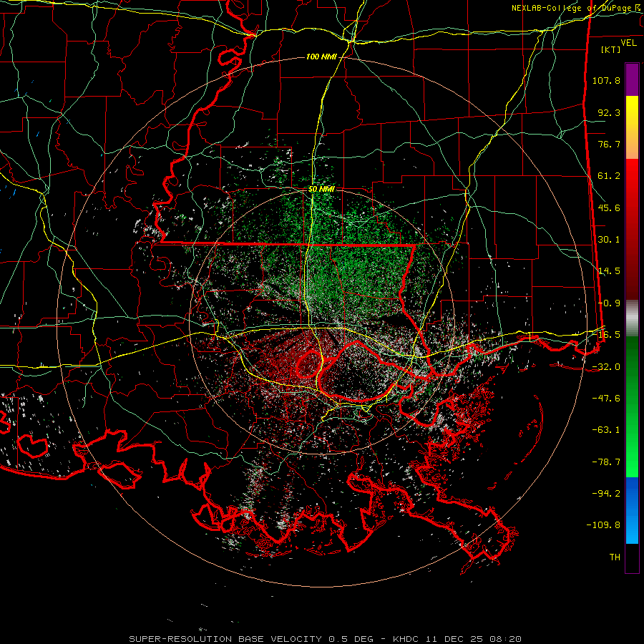The width and height of the screenshot is (644, 644).
Task: Click the 50 NMI range ring label
Action: coord(321,190)
